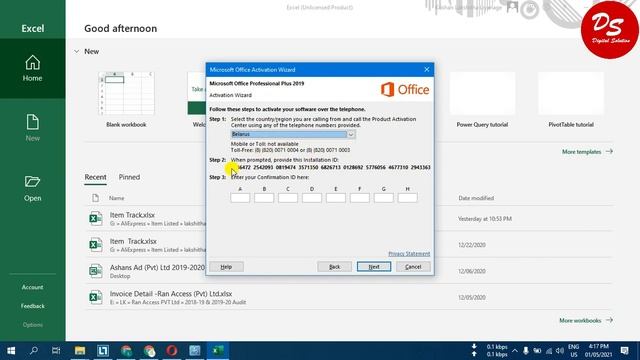Follow the More workbooks link

586,320
